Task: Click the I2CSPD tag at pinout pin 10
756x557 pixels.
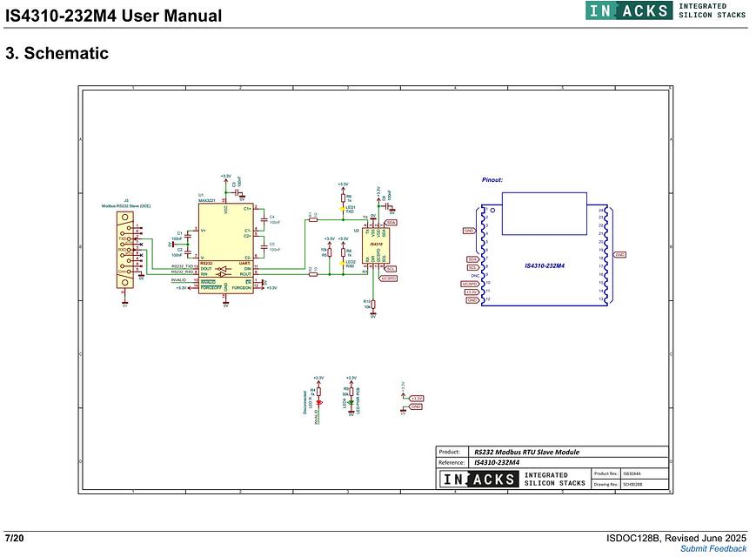Action: click(x=470, y=284)
